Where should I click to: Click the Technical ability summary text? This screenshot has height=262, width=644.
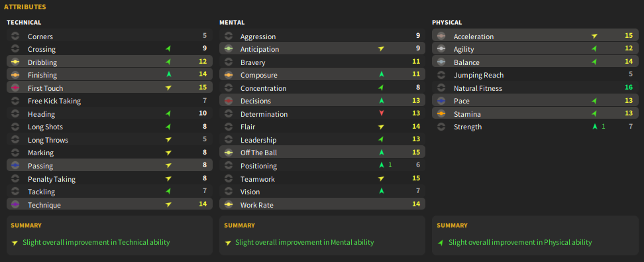pyautogui.click(x=96, y=242)
